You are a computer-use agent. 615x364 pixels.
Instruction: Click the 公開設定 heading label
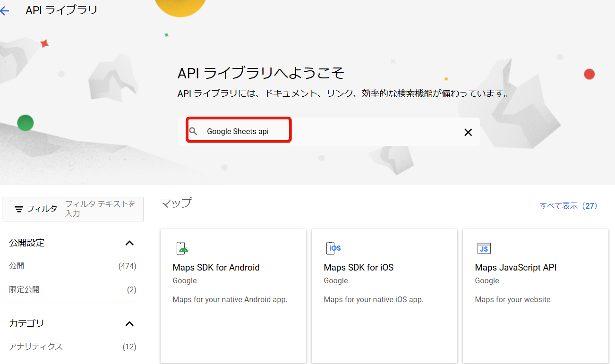27,243
